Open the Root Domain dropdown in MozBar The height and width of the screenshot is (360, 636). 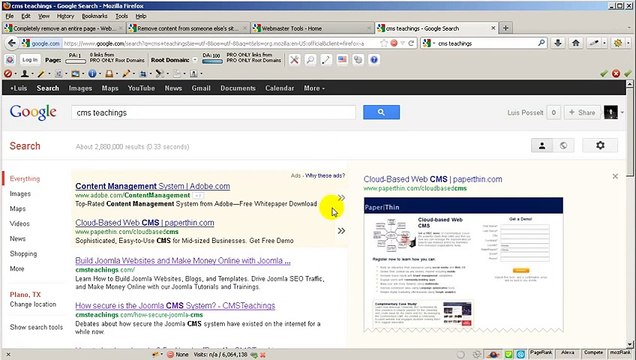(195, 60)
